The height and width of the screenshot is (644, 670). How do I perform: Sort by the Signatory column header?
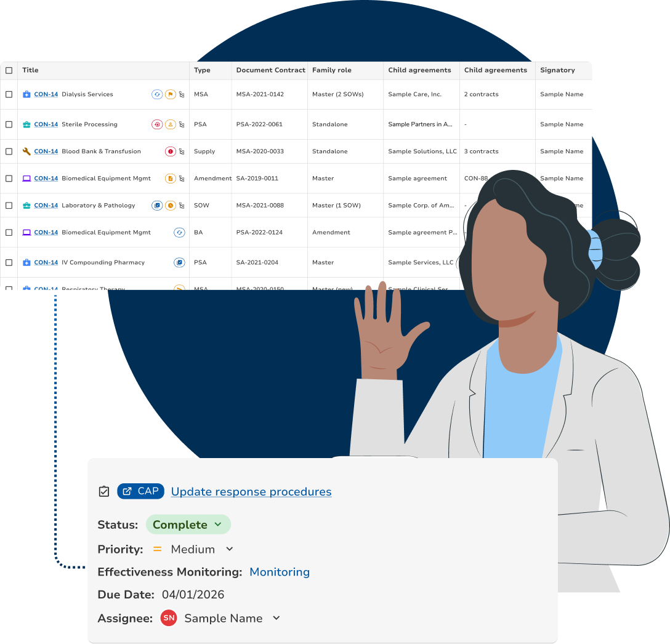[x=557, y=70]
